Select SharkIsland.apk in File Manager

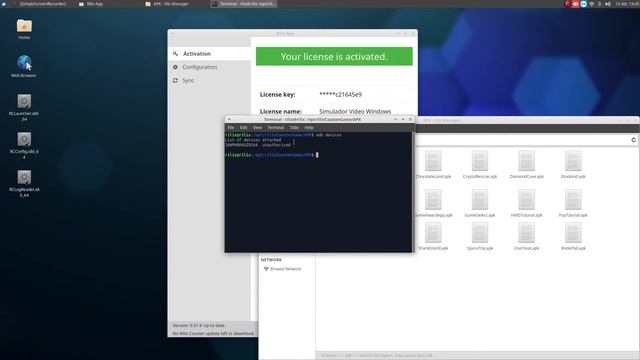(433, 236)
